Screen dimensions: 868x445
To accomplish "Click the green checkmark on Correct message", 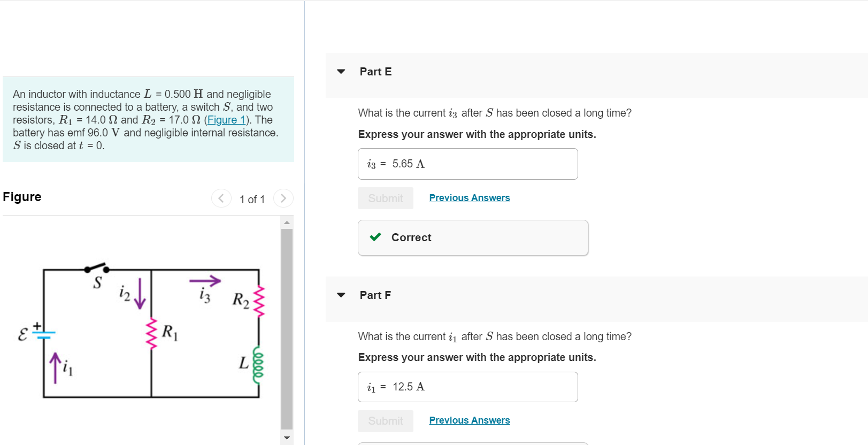I will 376,237.
